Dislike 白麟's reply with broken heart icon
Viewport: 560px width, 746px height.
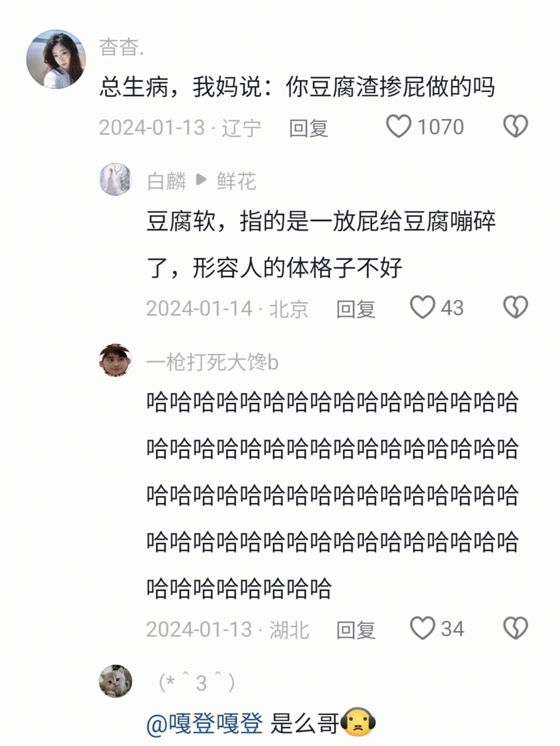point(515,307)
